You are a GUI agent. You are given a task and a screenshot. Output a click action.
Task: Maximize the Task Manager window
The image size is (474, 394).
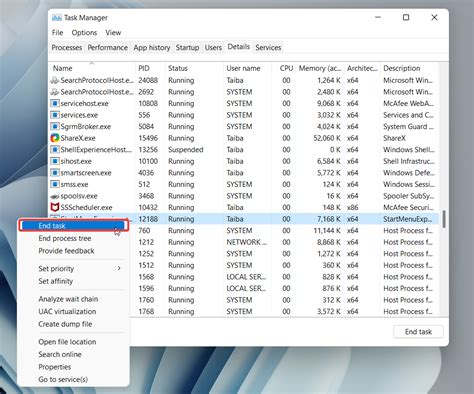tap(406, 17)
